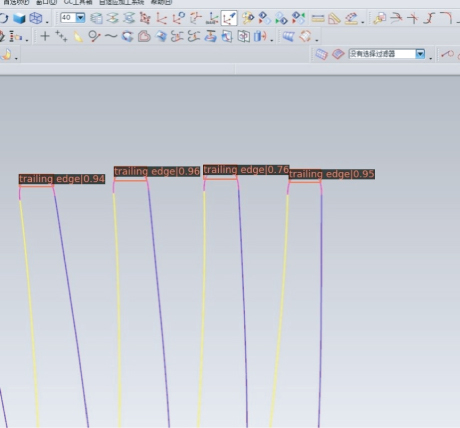
Task: Open the 帮助 (Help) menu
Action: coord(161,2)
